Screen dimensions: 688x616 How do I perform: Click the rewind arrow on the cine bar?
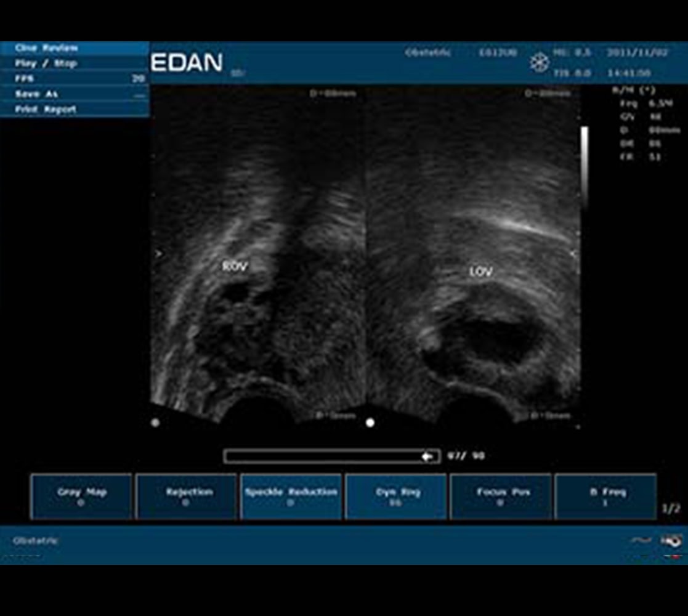click(x=426, y=456)
